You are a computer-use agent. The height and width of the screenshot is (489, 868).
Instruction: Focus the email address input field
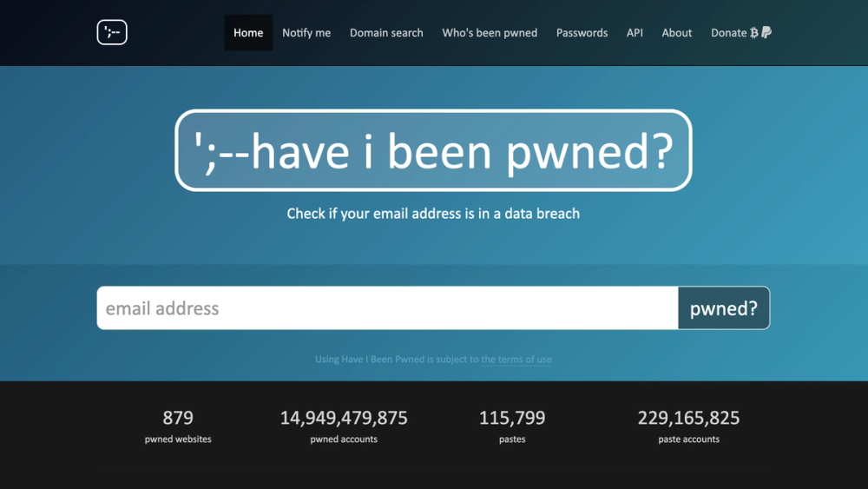tap(387, 308)
